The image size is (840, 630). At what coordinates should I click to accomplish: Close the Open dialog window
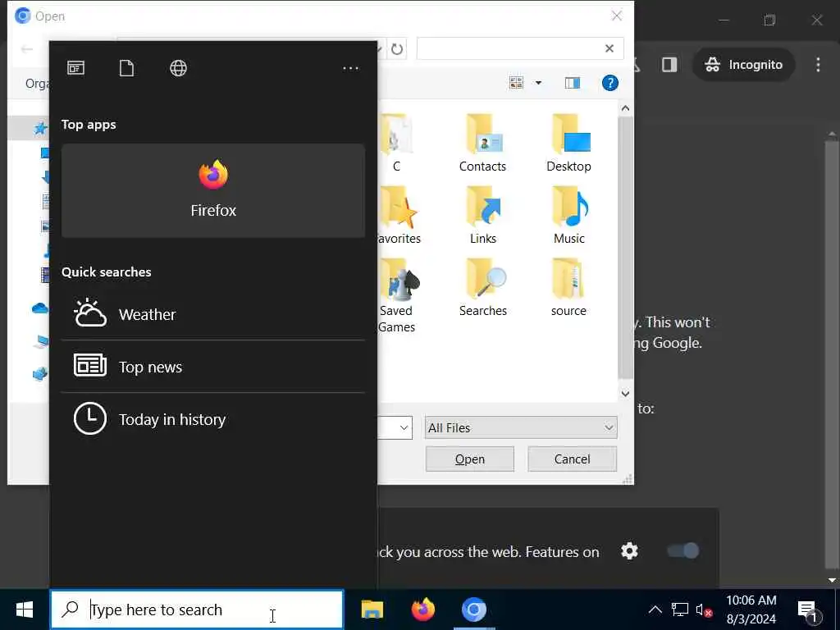click(617, 16)
